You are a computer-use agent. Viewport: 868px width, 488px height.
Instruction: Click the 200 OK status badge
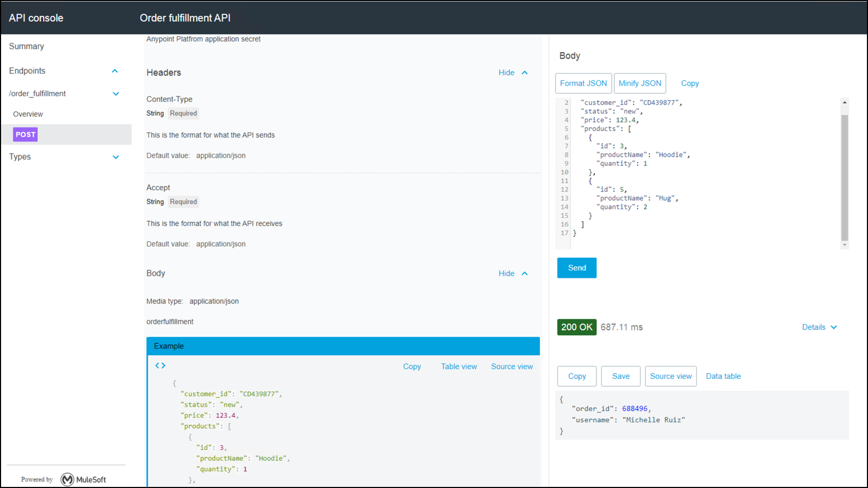coord(577,327)
